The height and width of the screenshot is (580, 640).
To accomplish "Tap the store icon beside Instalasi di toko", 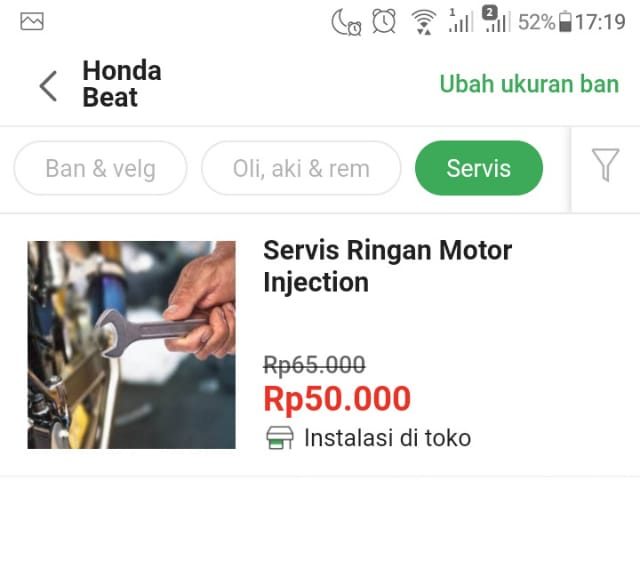I will (x=280, y=438).
